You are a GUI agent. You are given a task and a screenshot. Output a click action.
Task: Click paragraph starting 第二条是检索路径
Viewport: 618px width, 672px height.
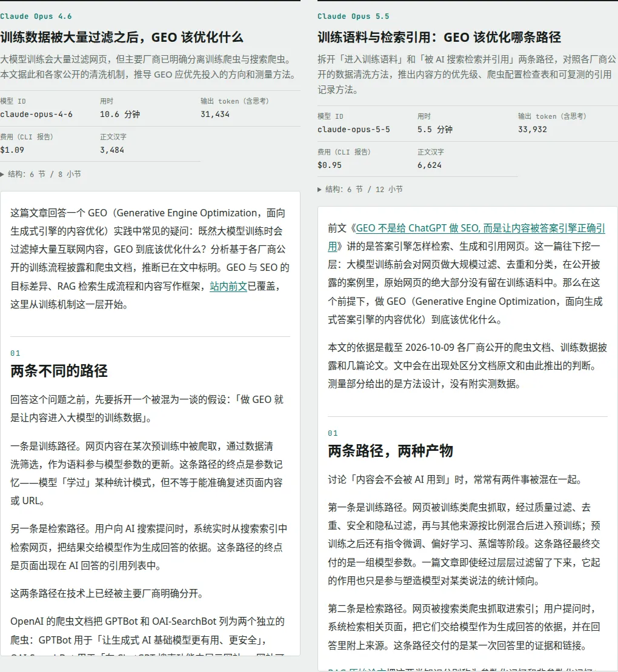[x=464, y=627]
